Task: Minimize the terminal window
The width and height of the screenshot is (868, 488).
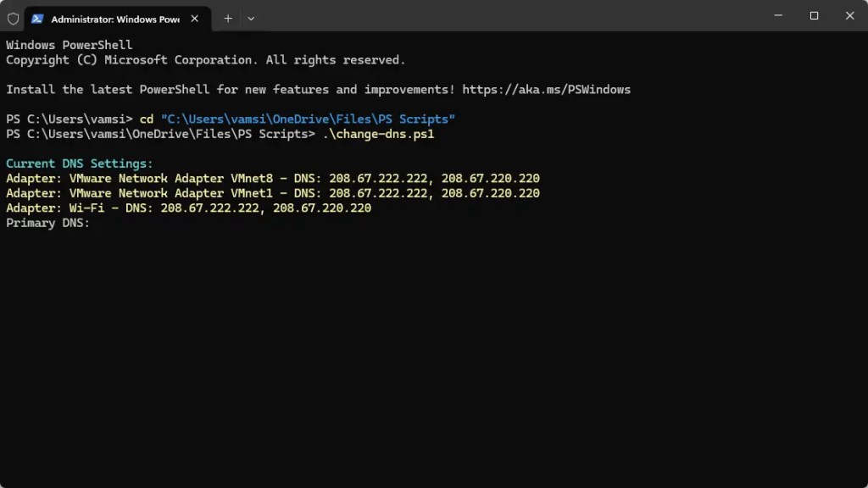Action: point(778,15)
